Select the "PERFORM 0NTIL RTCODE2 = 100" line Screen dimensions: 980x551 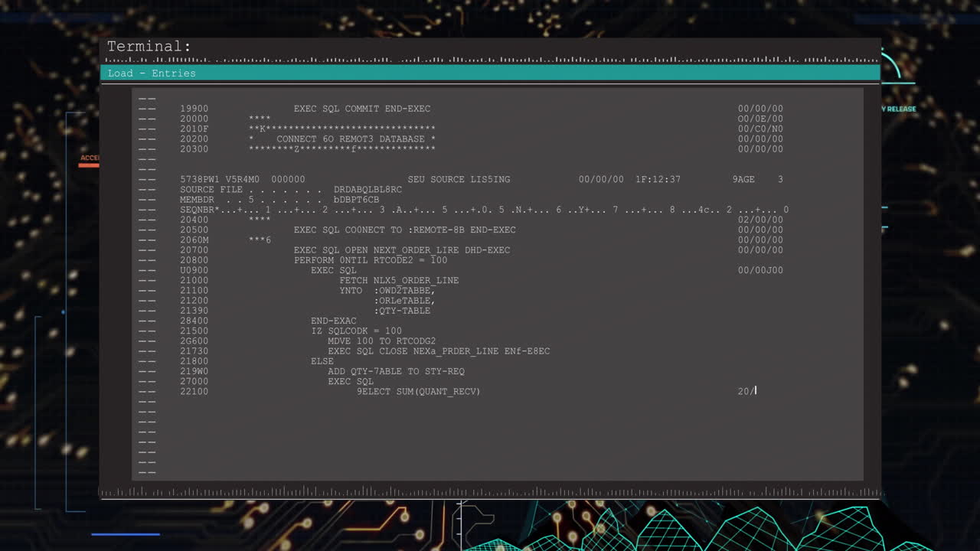[x=371, y=260]
